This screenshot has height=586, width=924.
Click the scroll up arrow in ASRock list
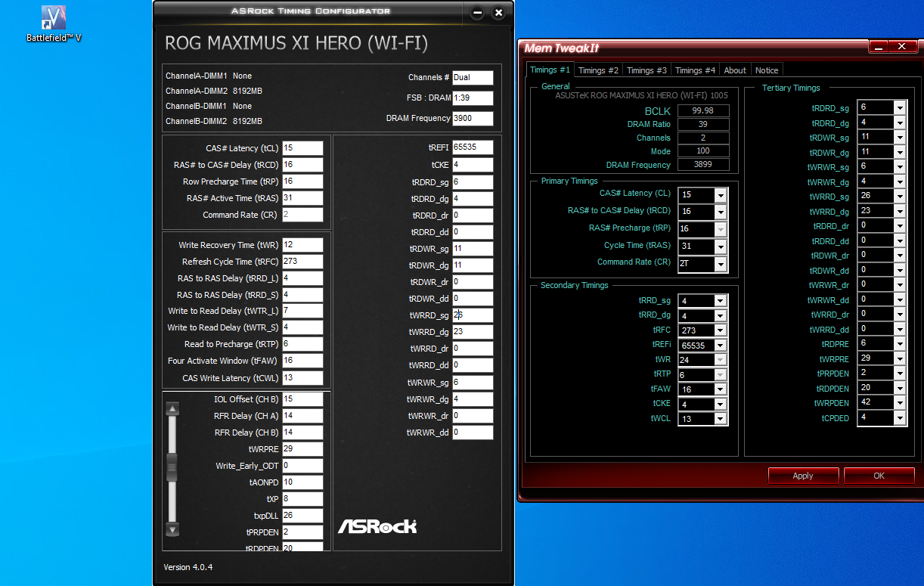pos(172,409)
